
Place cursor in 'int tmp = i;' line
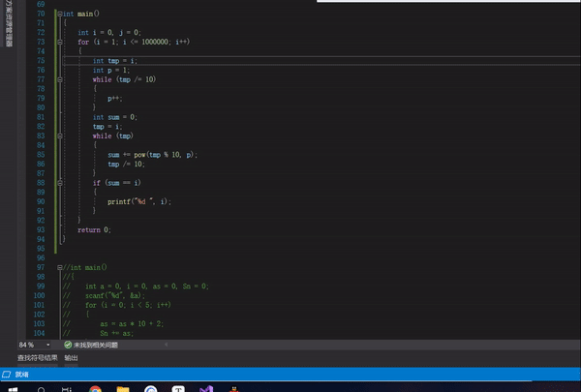pos(115,61)
